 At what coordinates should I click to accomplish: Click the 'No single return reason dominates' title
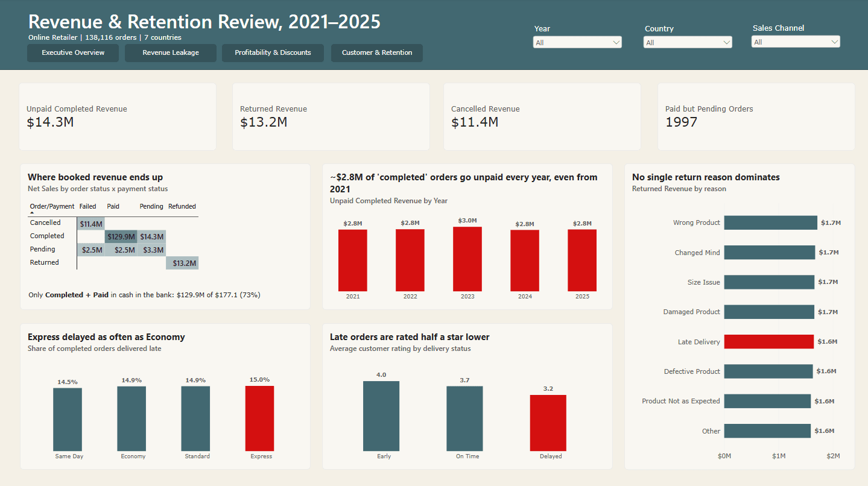click(706, 177)
